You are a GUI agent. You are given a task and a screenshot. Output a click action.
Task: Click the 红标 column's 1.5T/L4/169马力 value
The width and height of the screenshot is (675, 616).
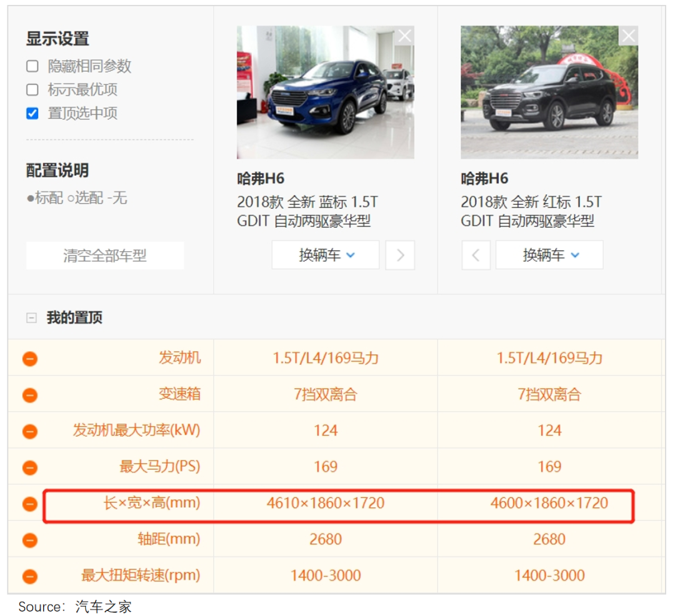pos(549,358)
